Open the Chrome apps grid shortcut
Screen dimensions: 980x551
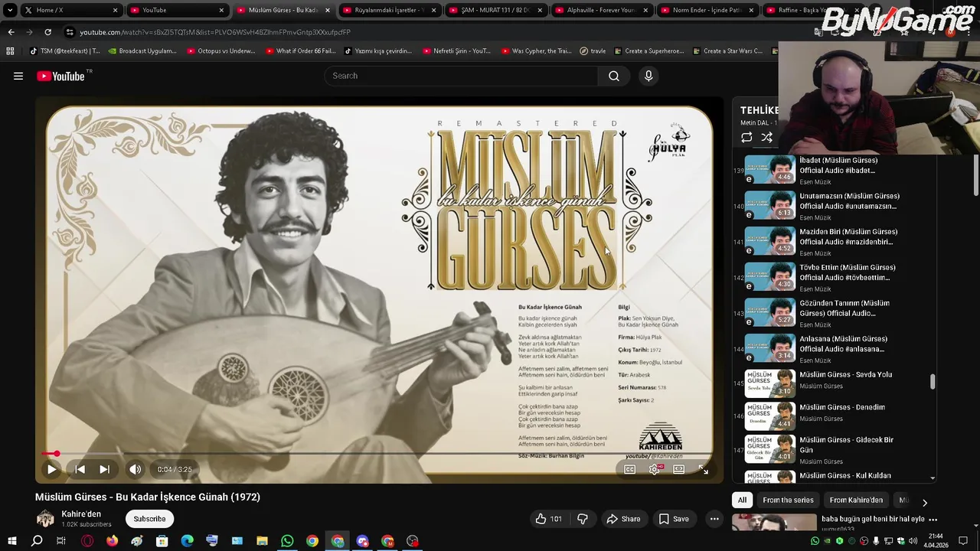(10, 51)
